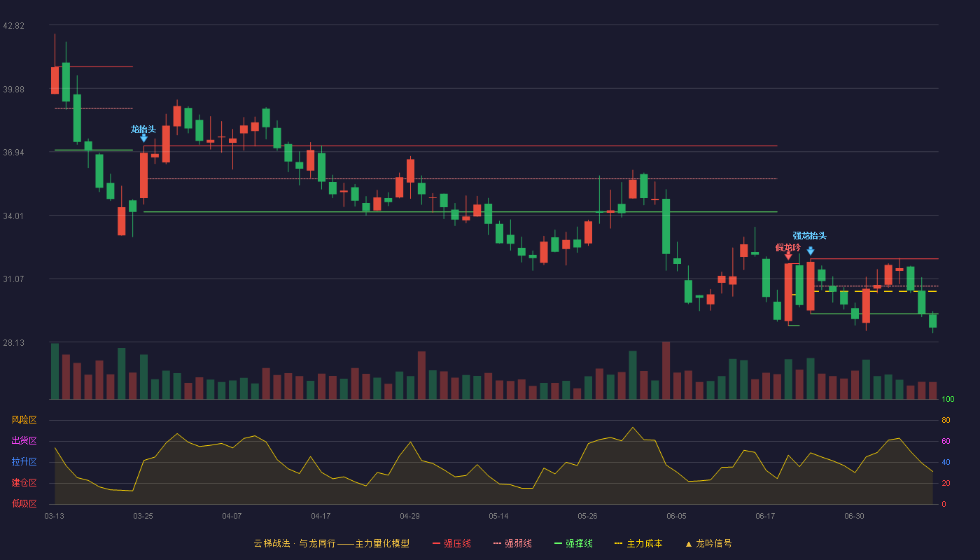Click the 06-17 date label
This screenshot has height=560, width=980.
pyautogui.click(x=766, y=516)
